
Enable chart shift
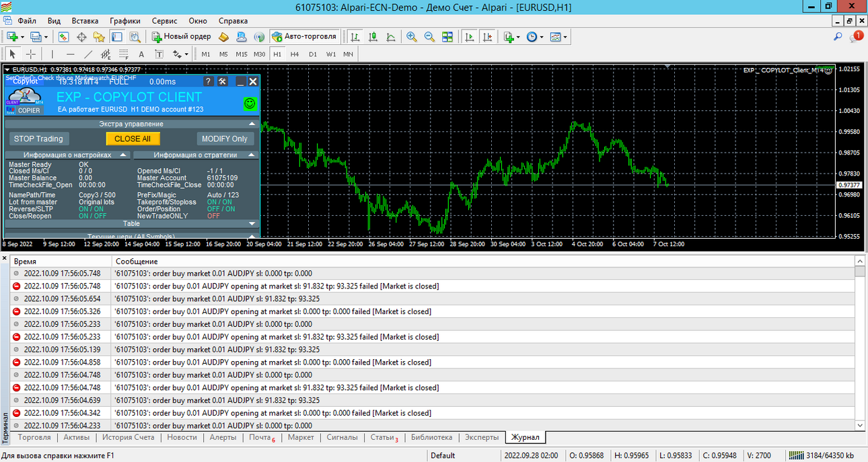pyautogui.click(x=487, y=36)
